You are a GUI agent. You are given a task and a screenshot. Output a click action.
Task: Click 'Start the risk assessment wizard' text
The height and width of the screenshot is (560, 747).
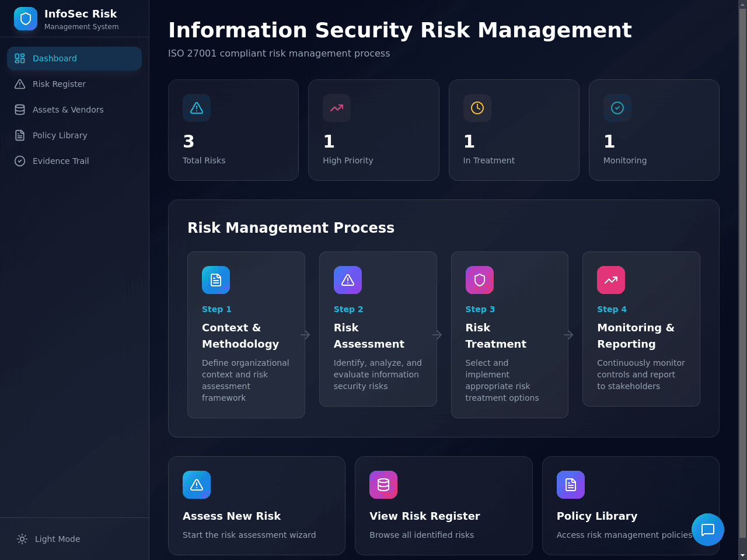(x=249, y=535)
